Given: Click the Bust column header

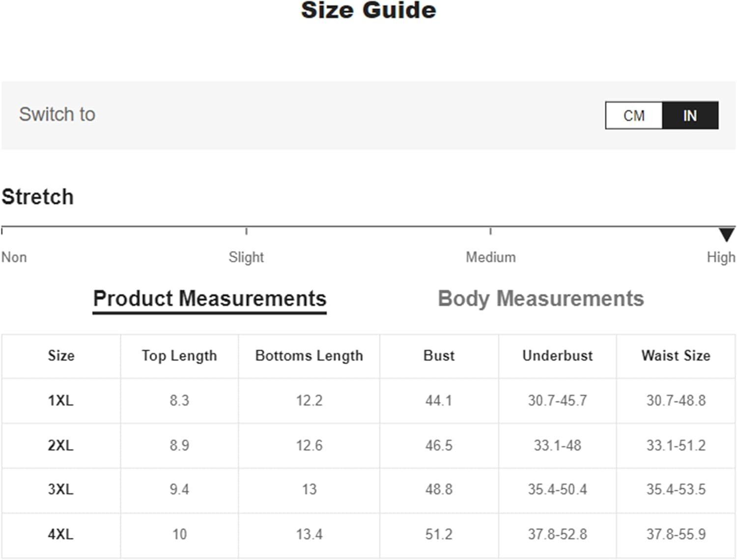Looking at the screenshot, I should [439, 356].
